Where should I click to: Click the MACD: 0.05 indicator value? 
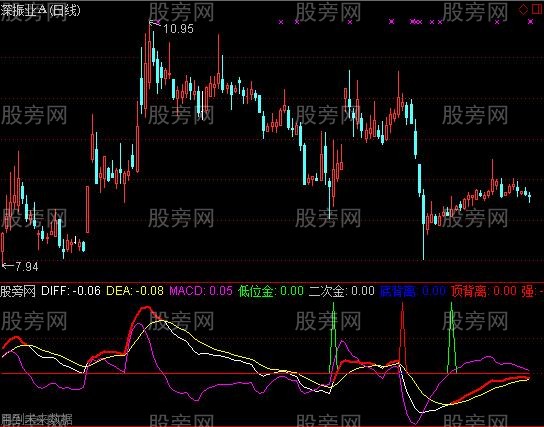201,291
